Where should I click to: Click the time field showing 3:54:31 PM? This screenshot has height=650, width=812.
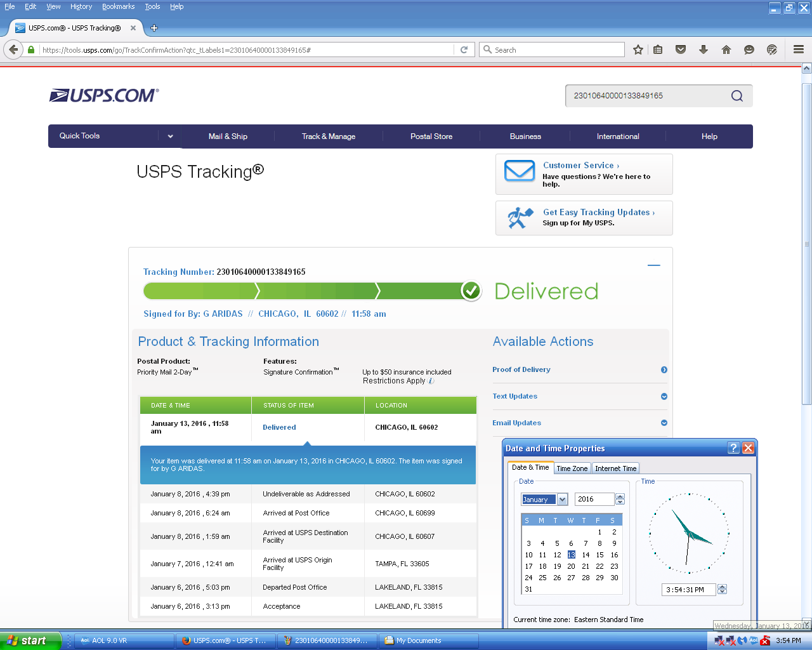tap(688, 590)
